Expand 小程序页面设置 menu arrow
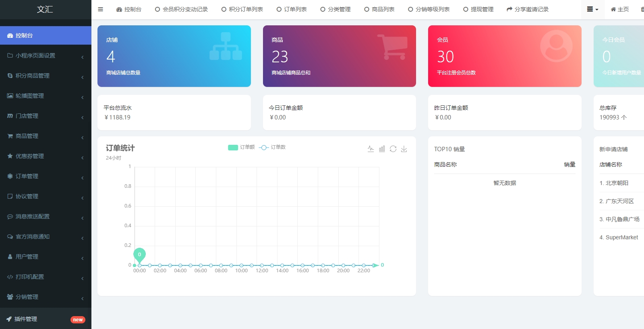 82,57
